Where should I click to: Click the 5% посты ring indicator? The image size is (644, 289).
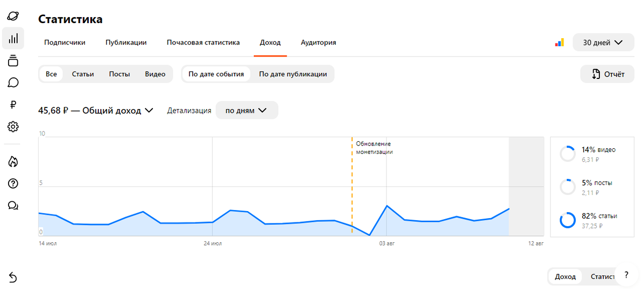click(x=567, y=187)
